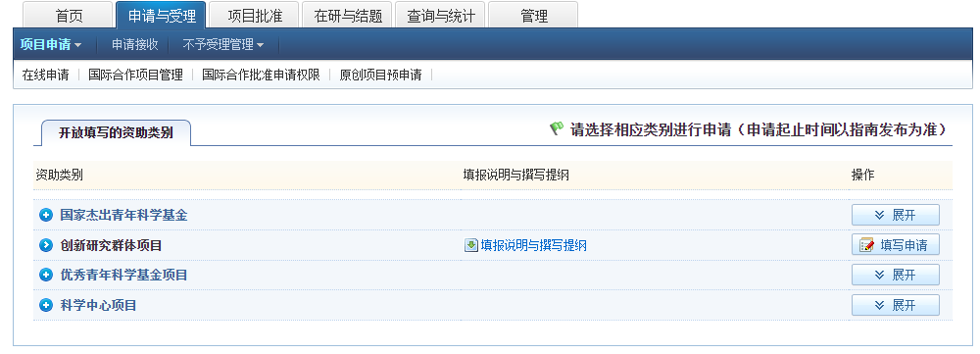Open the 查询与统计 tab
Image resolution: width=980 pixels, height=354 pixels.
click(440, 16)
